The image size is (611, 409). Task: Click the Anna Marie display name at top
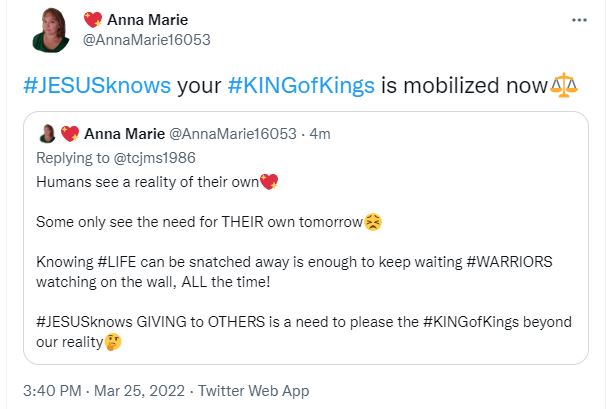(142, 20)
